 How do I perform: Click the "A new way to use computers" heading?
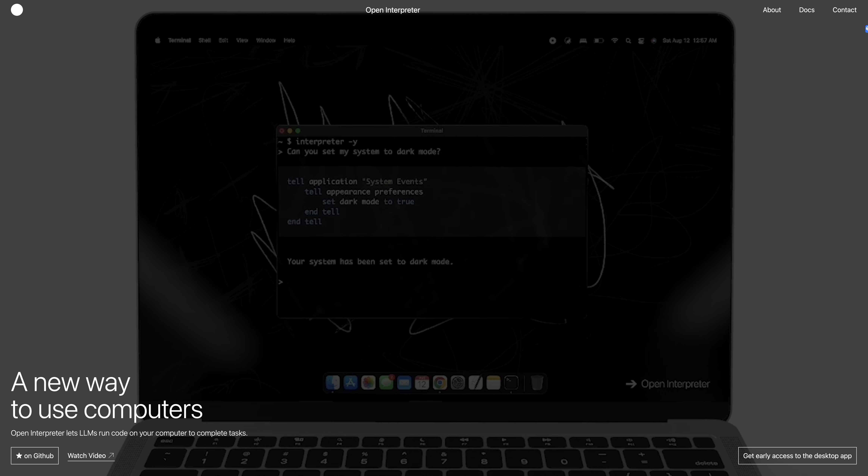pos(106,396)
